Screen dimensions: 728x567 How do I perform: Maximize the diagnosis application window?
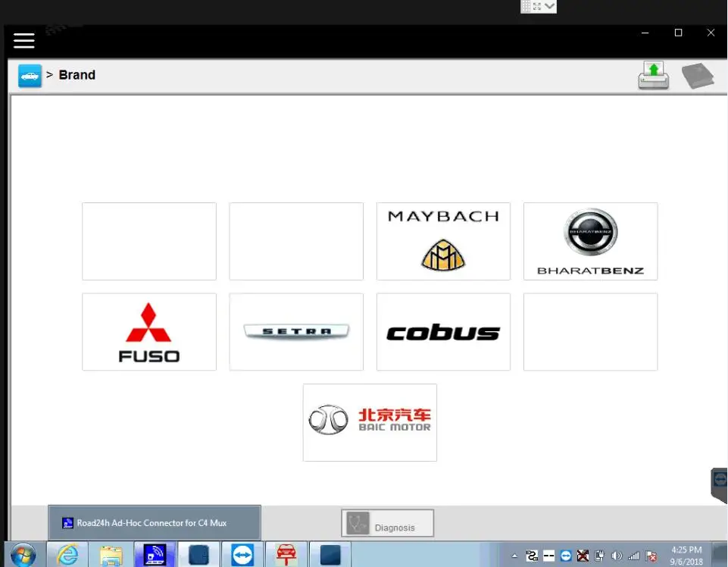(x=678, y=33)
